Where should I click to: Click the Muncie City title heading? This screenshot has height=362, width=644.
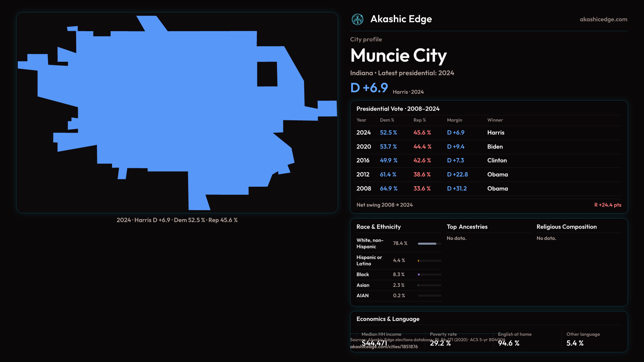point(398,56)
